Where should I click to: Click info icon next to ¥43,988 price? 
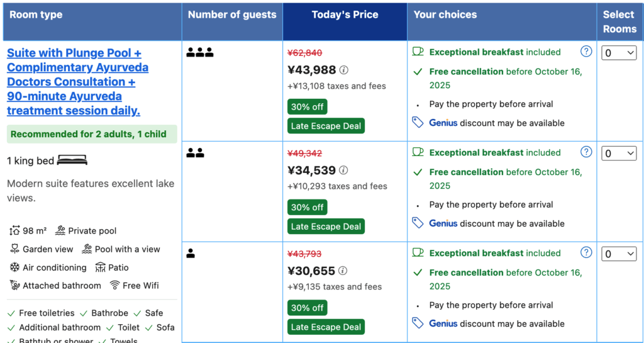click(x=343, y=70)
